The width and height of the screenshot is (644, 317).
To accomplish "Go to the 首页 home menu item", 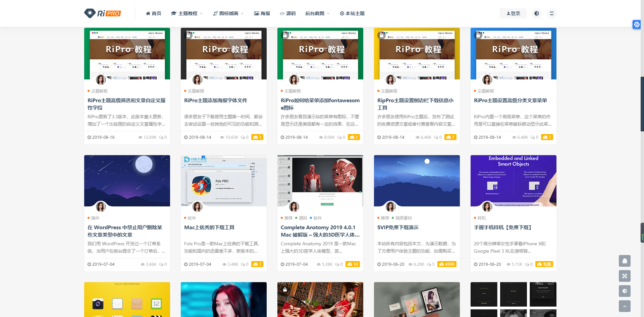I will 154,13.
